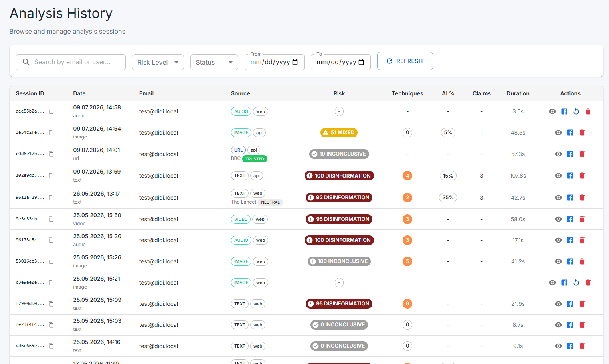This screenshot has width=609, height=364.
Task: Click the Risk column header
Action: click(339, 93)
